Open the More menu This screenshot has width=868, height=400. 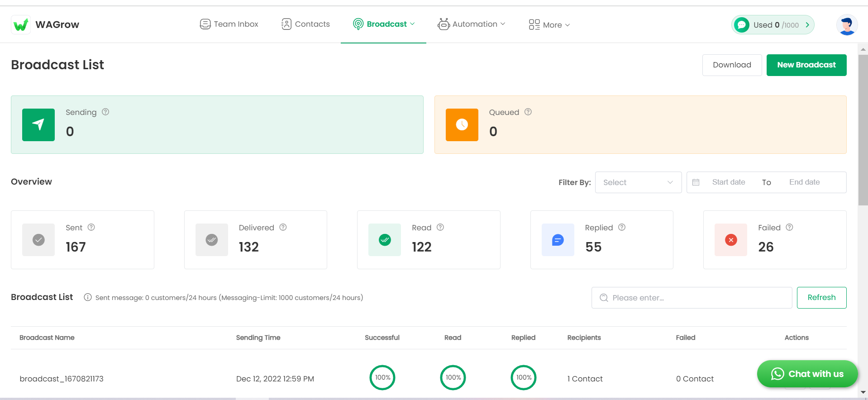coord(549,25)
